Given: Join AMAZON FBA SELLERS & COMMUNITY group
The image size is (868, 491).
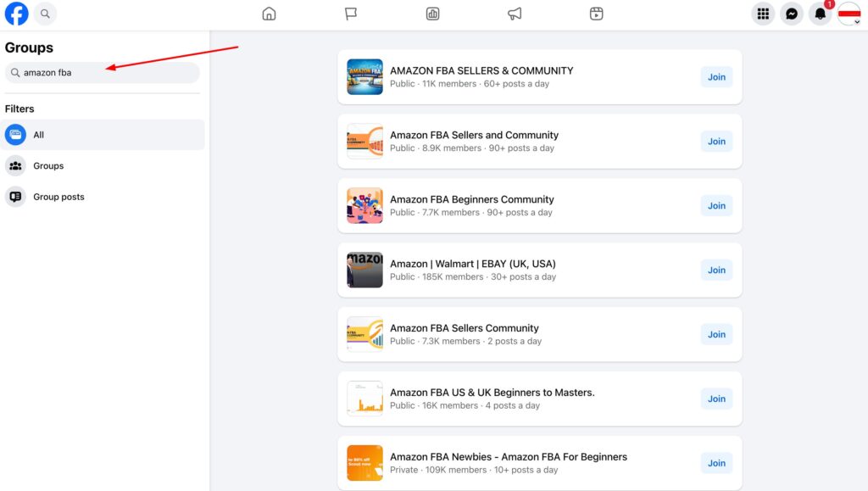Looking at the screenshot, I should tap(716, 77).
